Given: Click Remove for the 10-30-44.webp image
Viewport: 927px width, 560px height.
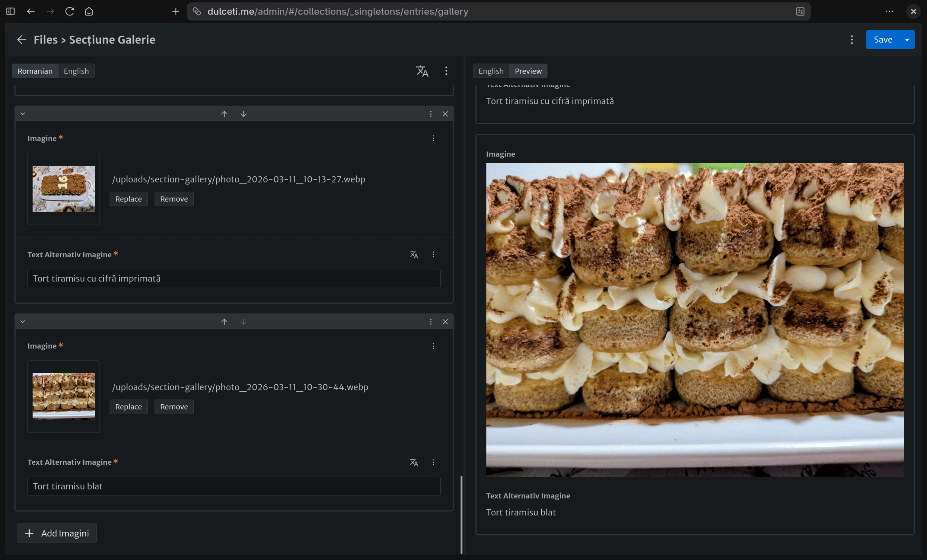Looking at the screenshot, I should point(174,406).
